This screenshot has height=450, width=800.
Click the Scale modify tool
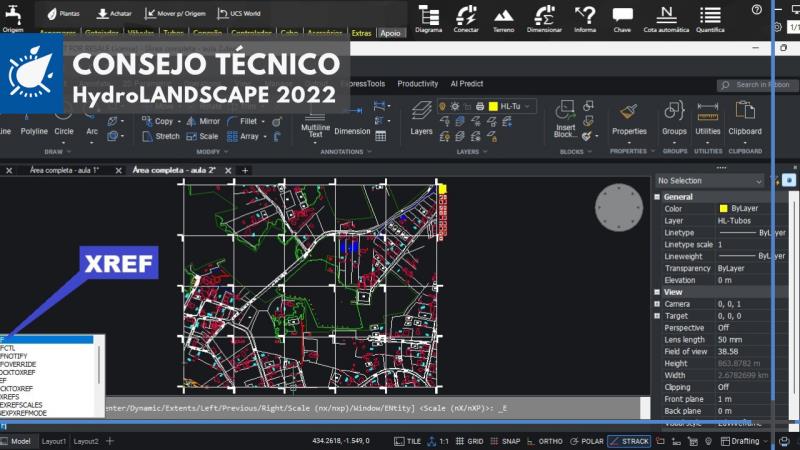pyautogui.click(x=202, y=136)
